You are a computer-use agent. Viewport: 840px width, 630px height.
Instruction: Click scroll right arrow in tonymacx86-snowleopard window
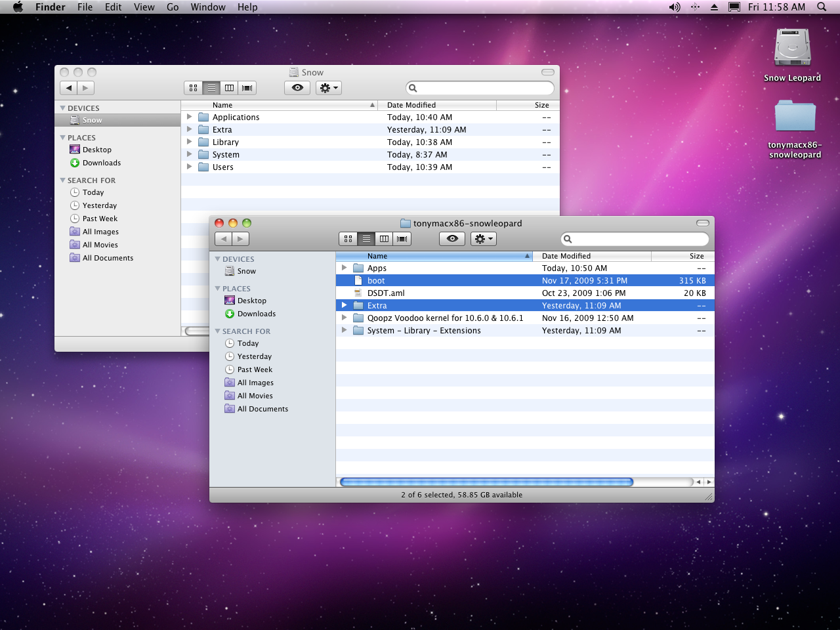click(709, 482)
